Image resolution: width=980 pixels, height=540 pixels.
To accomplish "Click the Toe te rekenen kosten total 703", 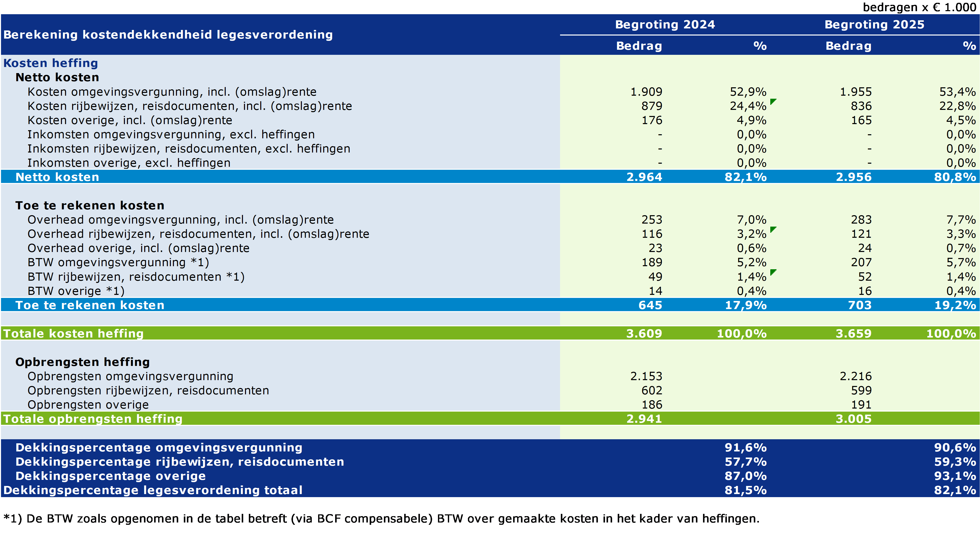I will click(859, 305).
